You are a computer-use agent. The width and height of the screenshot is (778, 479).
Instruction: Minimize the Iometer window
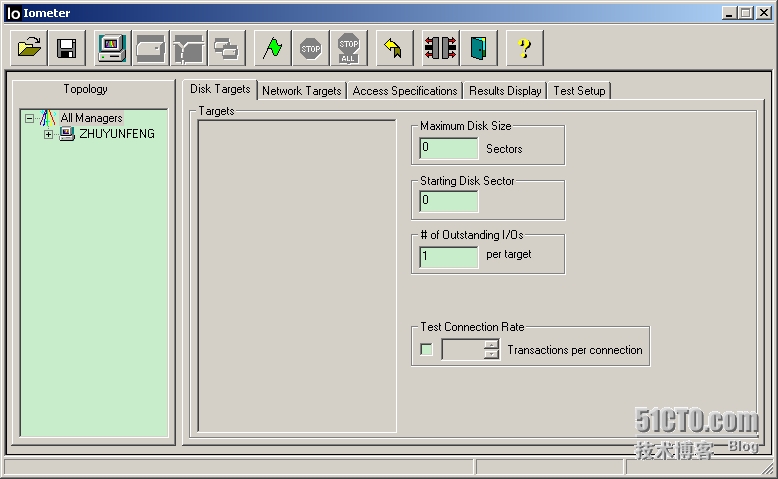[728, 13]
